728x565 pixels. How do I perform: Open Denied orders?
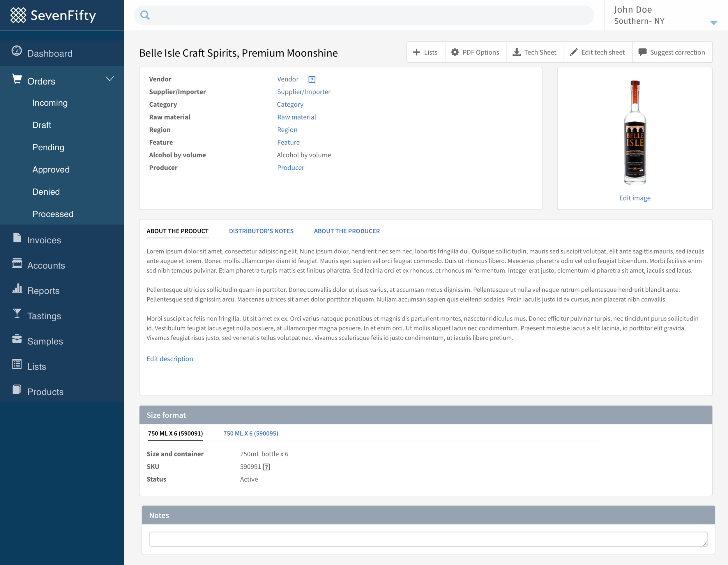[46, 192]
